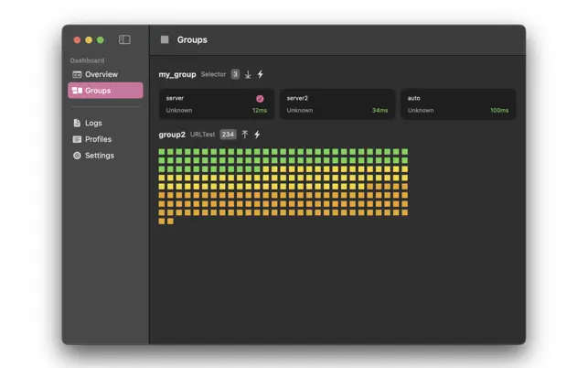Image resolution: width=588 pixels, height=368 pixels.
Task: Click the Logs document icon
Action: (78, 123)
